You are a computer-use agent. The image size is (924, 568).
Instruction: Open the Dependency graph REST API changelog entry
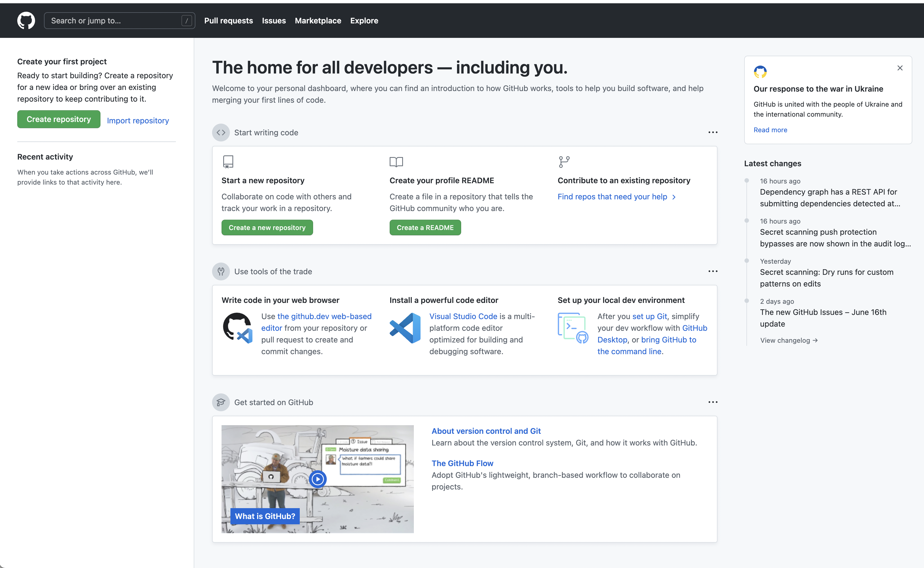point(830,198)
